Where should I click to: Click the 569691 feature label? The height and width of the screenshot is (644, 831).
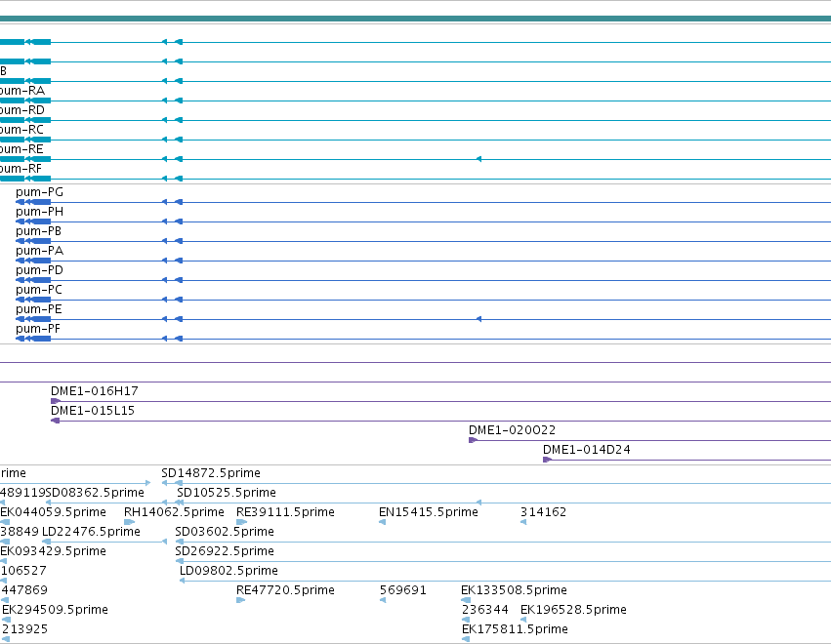pos(402,590)
